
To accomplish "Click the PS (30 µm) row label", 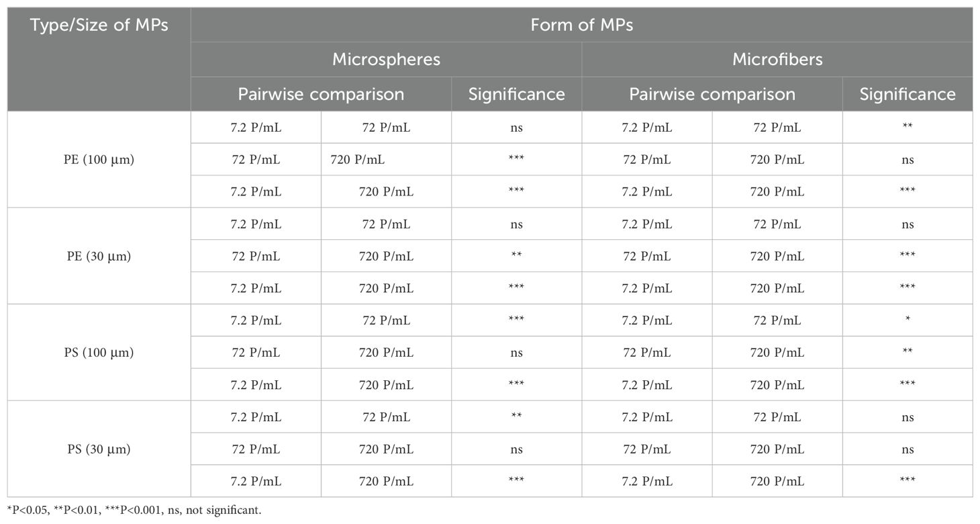I will click(x=99, y=449).
